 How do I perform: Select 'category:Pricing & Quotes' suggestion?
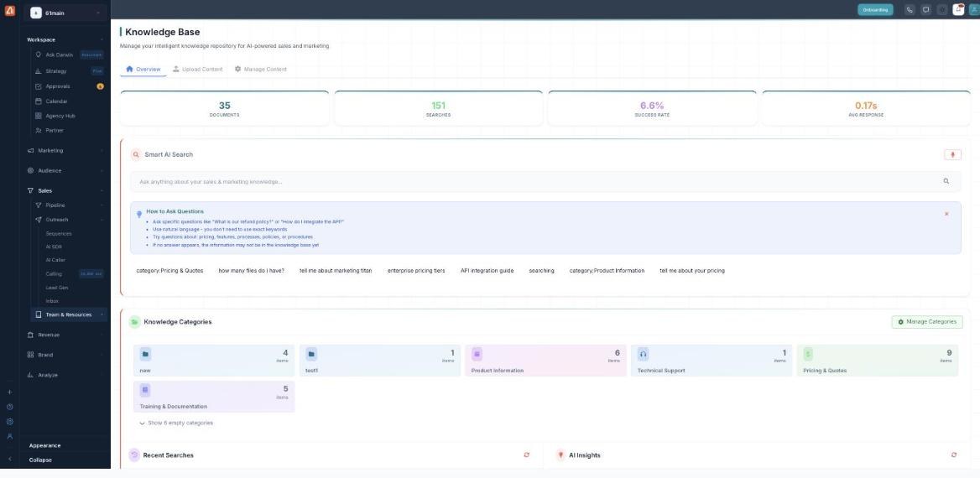(169, 271)
